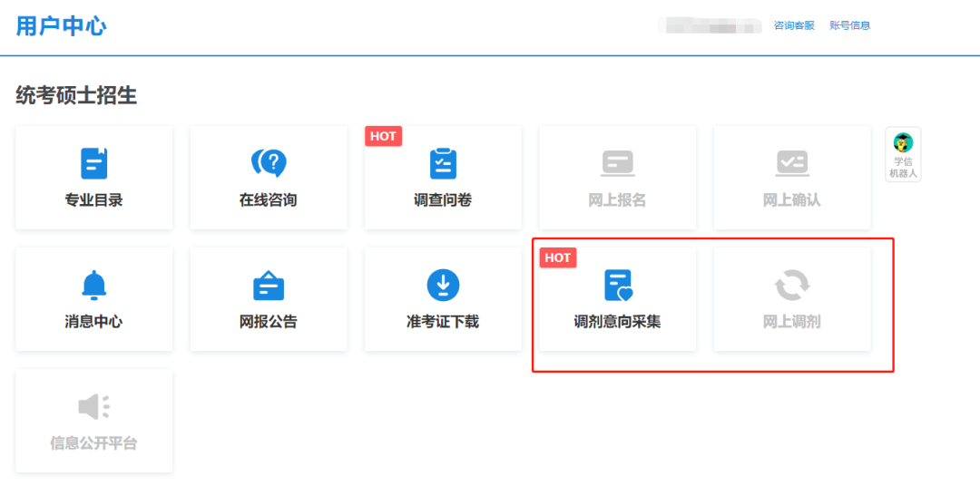
Task: Select the 网上报名 label
Action: (618, 200)
